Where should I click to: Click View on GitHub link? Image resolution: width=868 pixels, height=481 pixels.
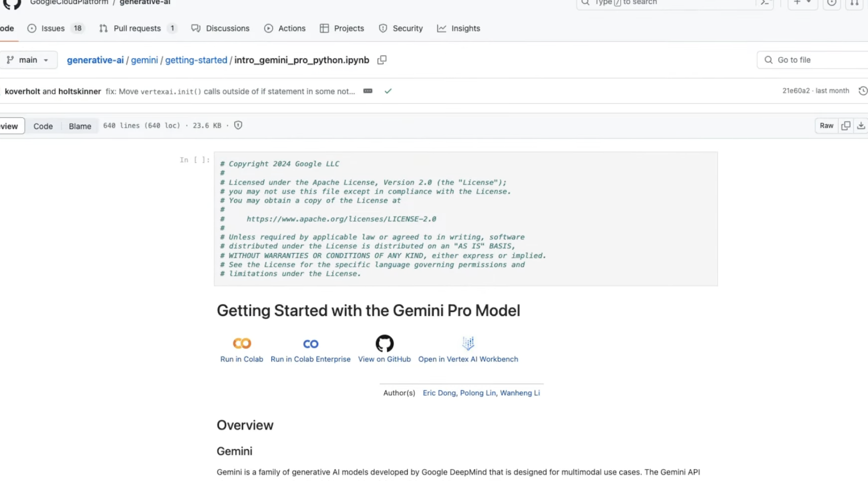385,359
